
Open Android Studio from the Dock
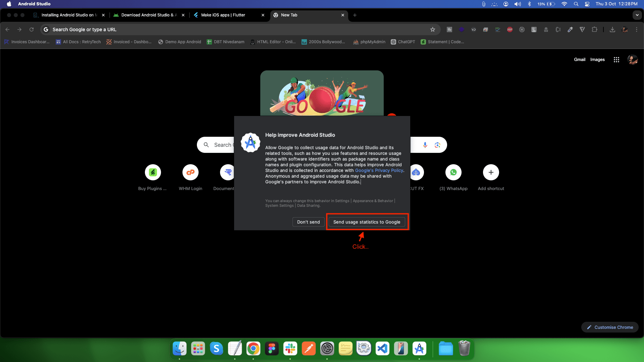click(419, 349)
